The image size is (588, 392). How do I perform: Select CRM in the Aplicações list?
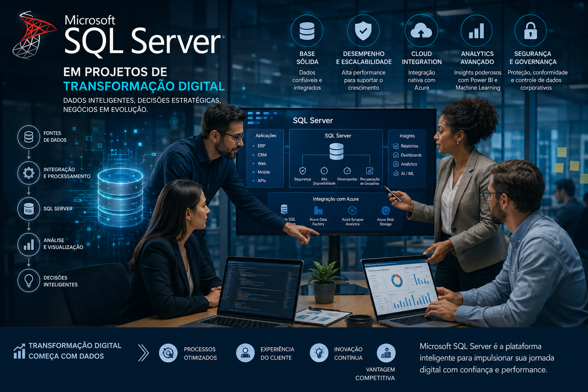pyautogui.click(x=262, y=155)
